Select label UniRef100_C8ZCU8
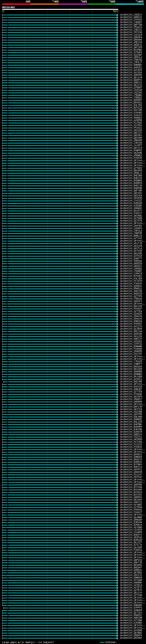146x644 pixels. pyautogui.click(x=131, y=90)
